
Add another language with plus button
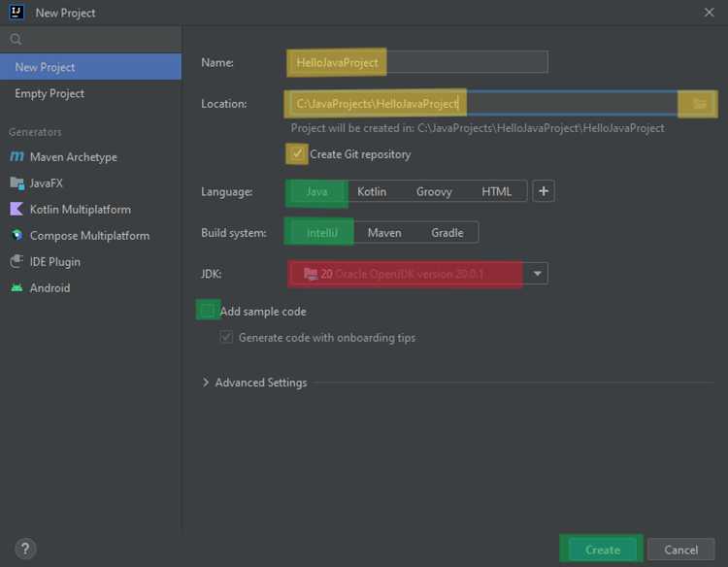coord(544,191)
